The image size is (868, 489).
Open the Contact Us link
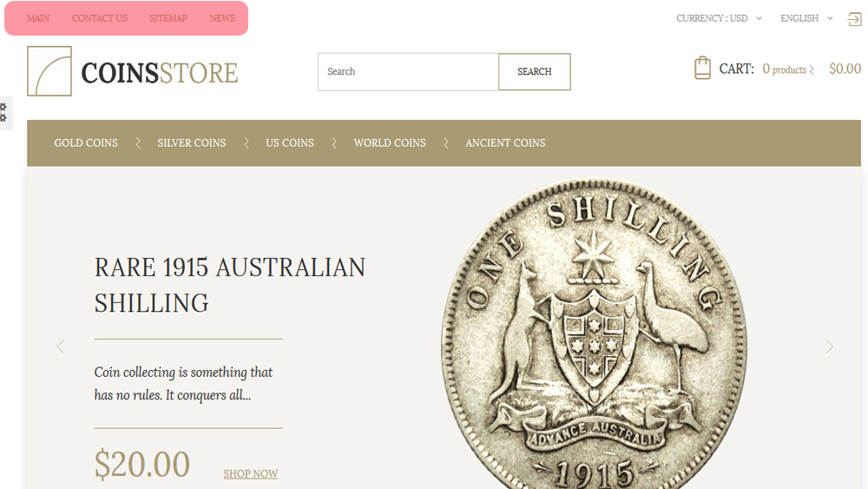pos(100,18)
